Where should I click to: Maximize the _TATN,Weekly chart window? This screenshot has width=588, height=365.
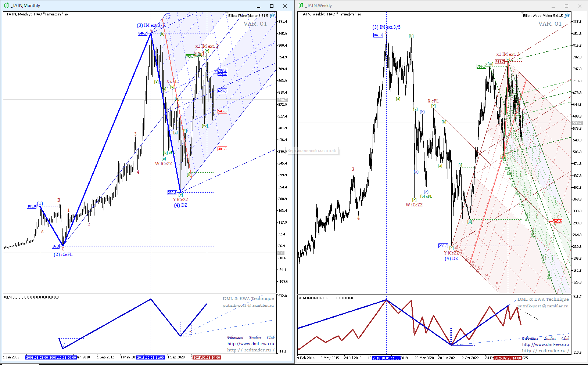[x=566, y=6]
